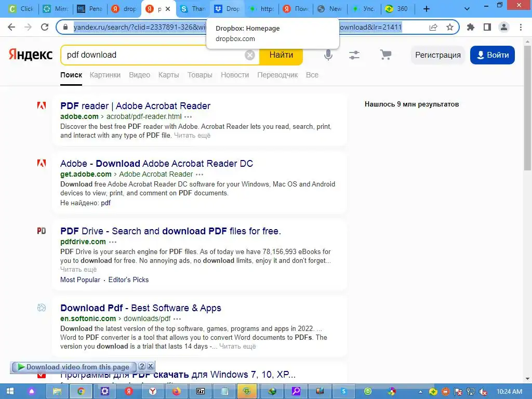The width and height of the screenshot is (532, 399).
Task: Click the Найти search button
Action: [281, 55]
